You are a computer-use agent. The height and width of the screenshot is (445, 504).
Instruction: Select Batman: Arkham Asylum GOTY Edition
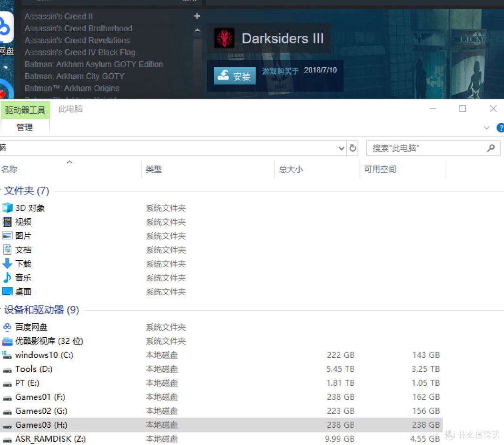coord(94,64)
